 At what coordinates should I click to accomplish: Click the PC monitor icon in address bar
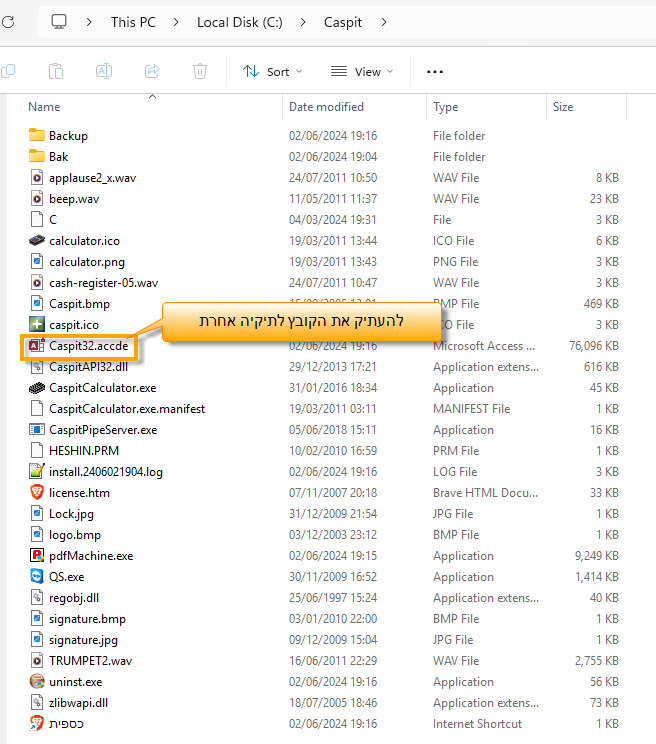tap(59, 21)
